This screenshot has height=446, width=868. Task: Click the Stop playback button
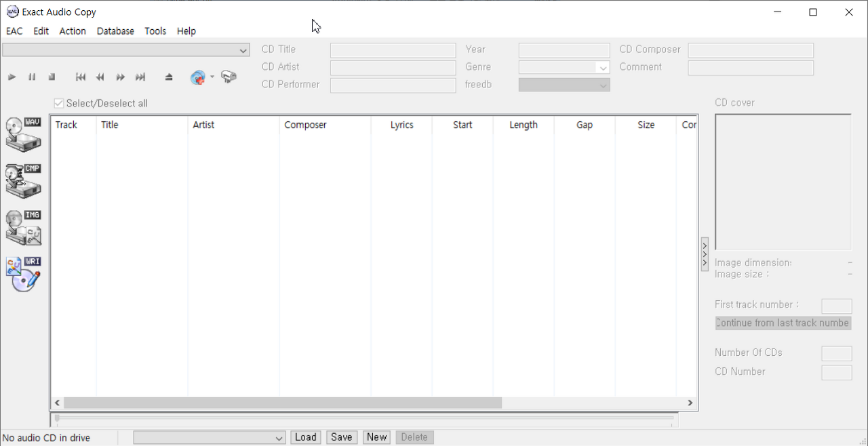(52, 77)
